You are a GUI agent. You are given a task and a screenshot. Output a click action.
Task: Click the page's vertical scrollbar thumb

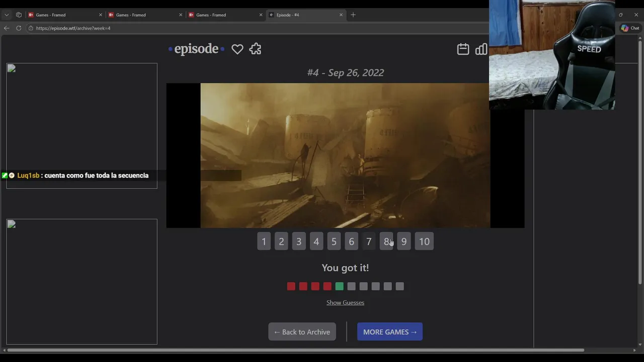click(x=640, y=163)
